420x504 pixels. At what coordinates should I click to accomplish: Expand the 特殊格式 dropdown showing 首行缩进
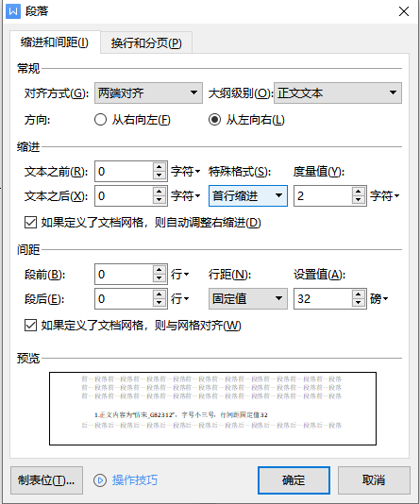click(248, 195)
